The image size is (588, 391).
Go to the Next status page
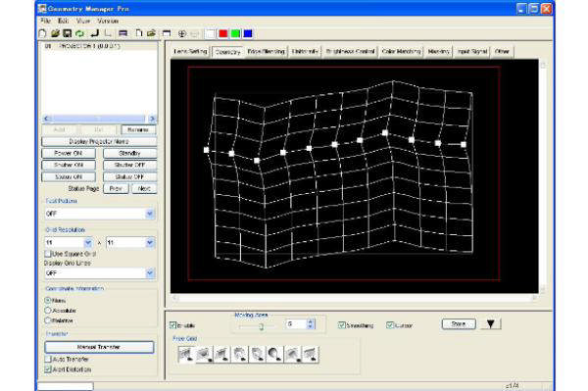pyautogui.click(x=144, y=188)
